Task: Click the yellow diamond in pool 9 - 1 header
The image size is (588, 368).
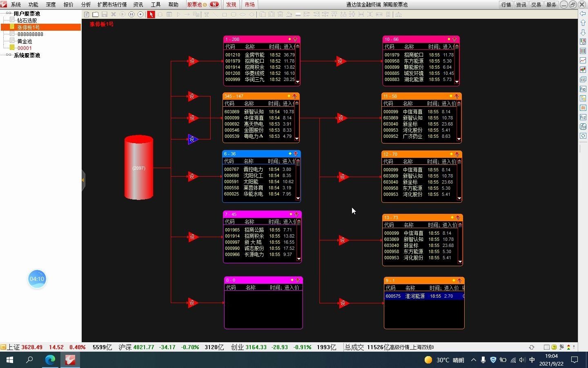Action: point(454,280)
